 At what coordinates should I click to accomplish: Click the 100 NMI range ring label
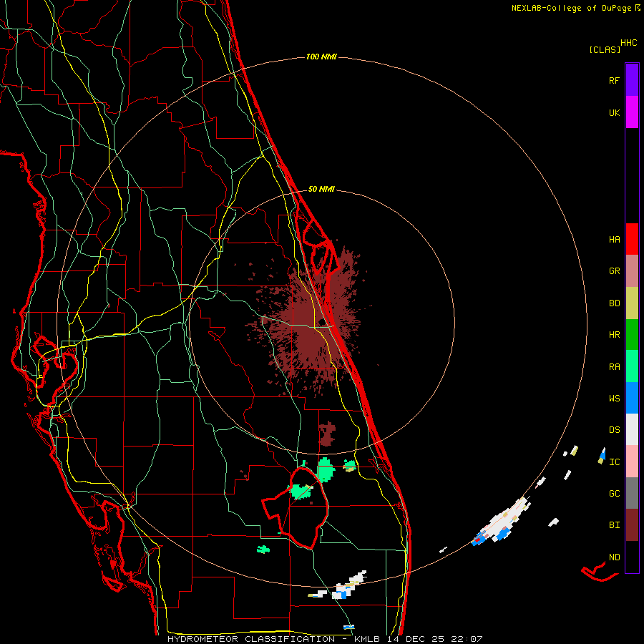321,57
